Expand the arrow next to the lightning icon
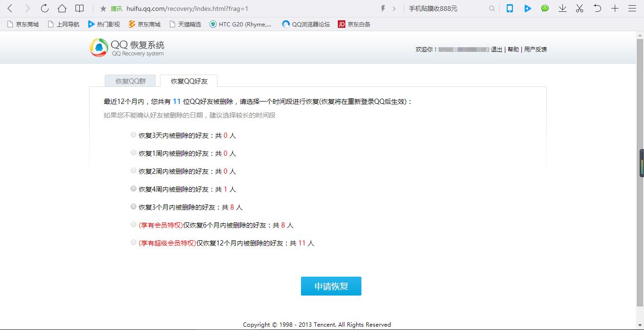 click(394, 8)
